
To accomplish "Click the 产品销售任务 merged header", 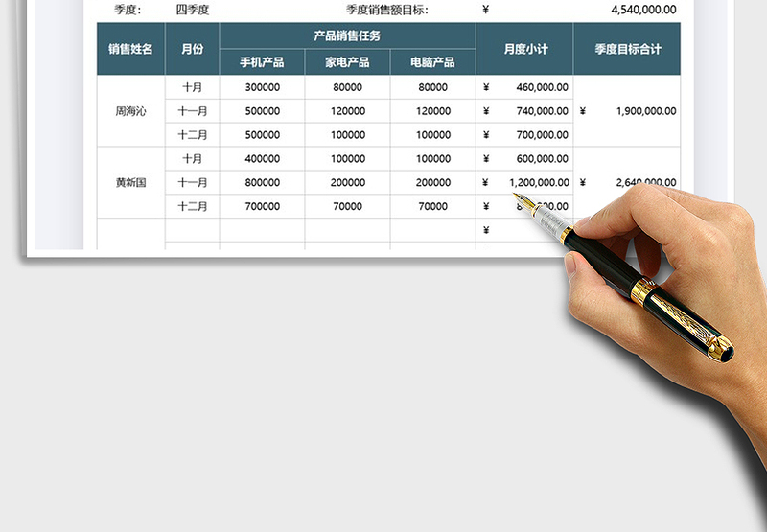I will (347, 35).
